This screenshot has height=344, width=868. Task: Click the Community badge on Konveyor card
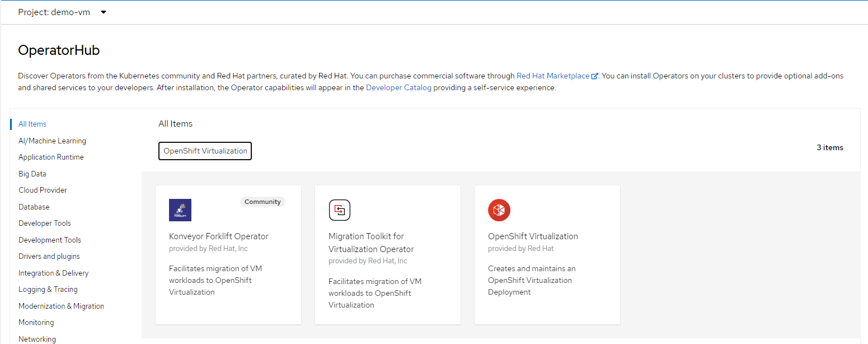tap(263, 202)
